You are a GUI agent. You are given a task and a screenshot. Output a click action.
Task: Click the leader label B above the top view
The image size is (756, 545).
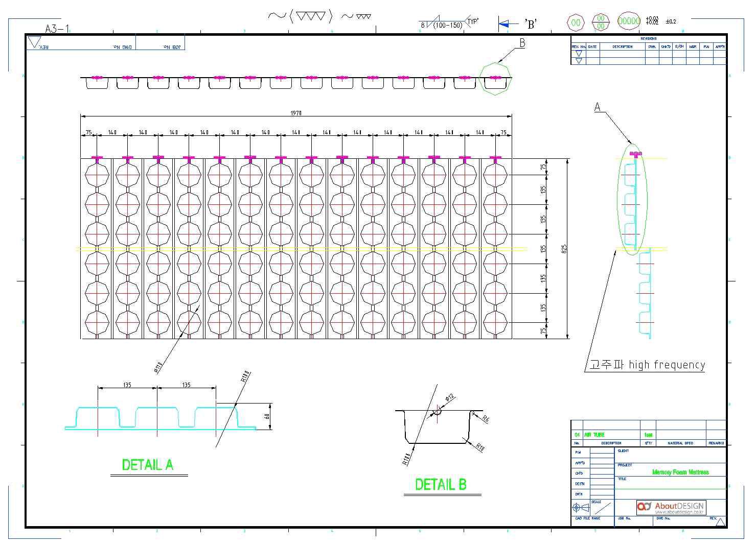(522, 43)
